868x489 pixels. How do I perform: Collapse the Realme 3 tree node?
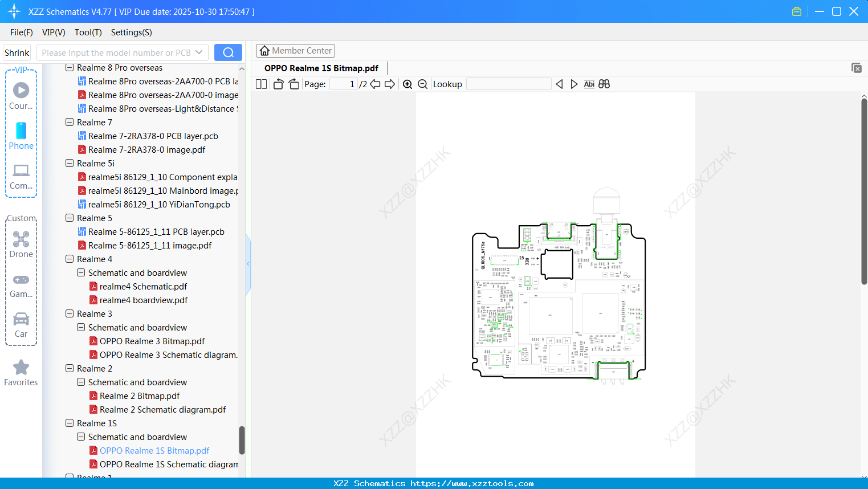[x=70, y=314]
